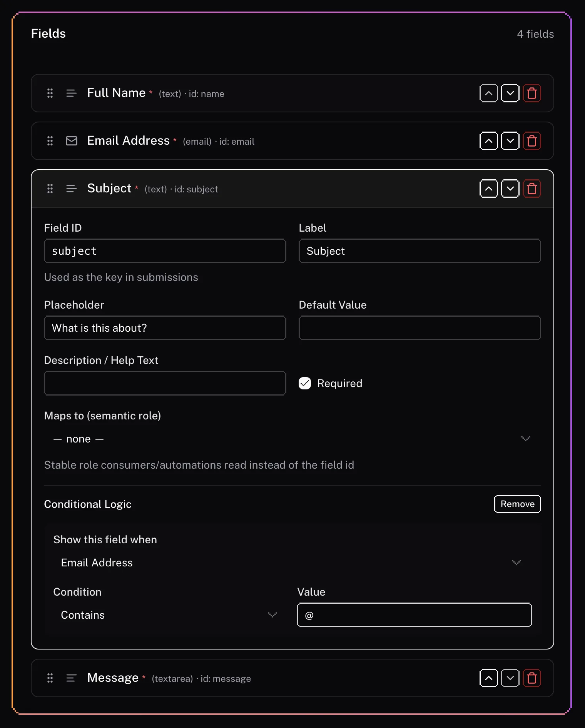
Task: Click the text type icon beside Full Name
Action: (71, 93)
